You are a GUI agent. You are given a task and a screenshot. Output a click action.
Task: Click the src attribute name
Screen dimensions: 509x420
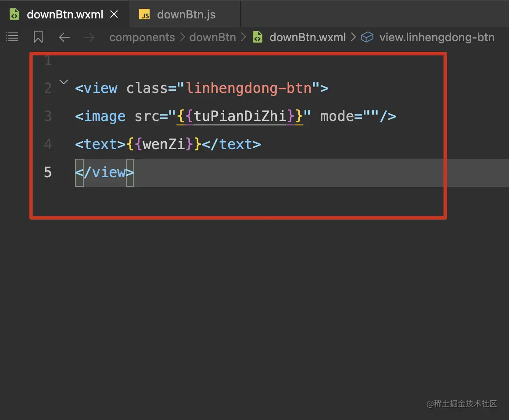(x=147, y=116)
